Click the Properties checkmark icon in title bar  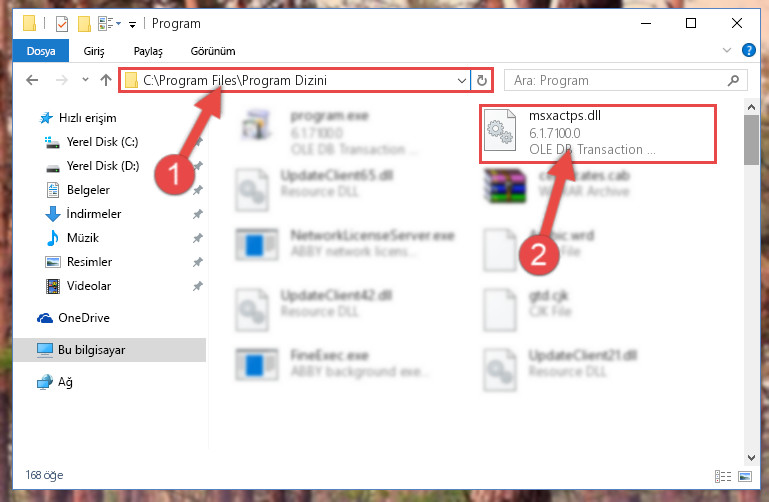click(62, 24)
